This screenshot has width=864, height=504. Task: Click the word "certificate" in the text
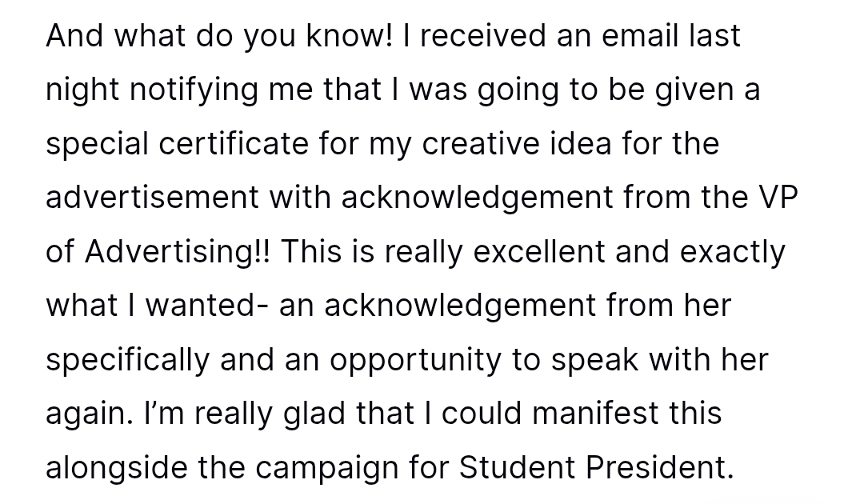coord(233,144)
